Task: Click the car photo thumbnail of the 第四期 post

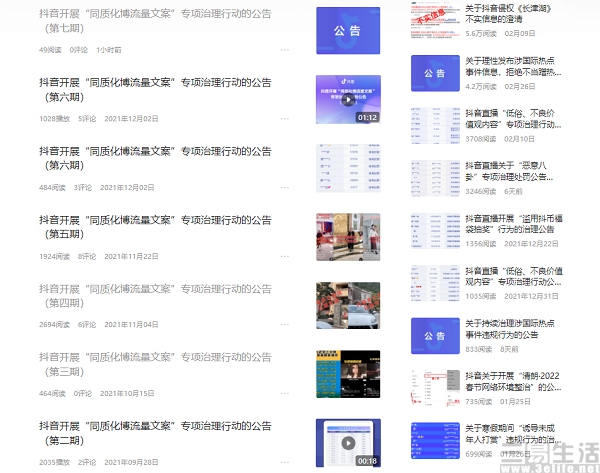Action: tap(348, 305)
